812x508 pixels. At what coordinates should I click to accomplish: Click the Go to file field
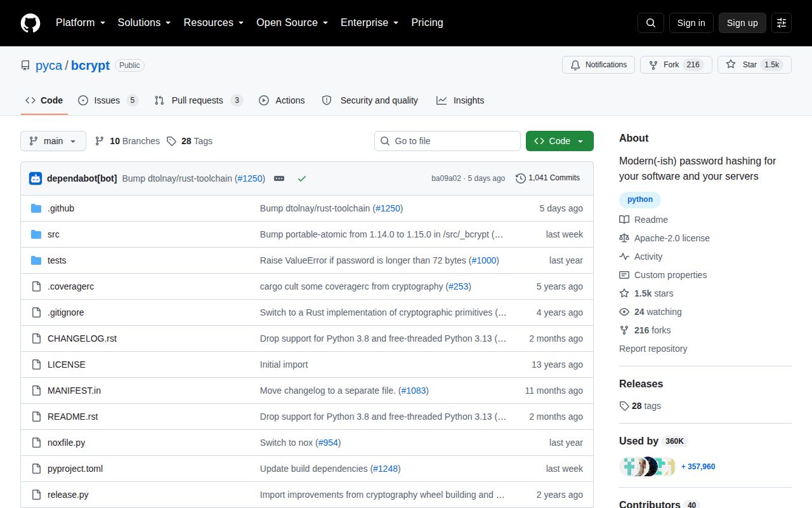[447, 141]
